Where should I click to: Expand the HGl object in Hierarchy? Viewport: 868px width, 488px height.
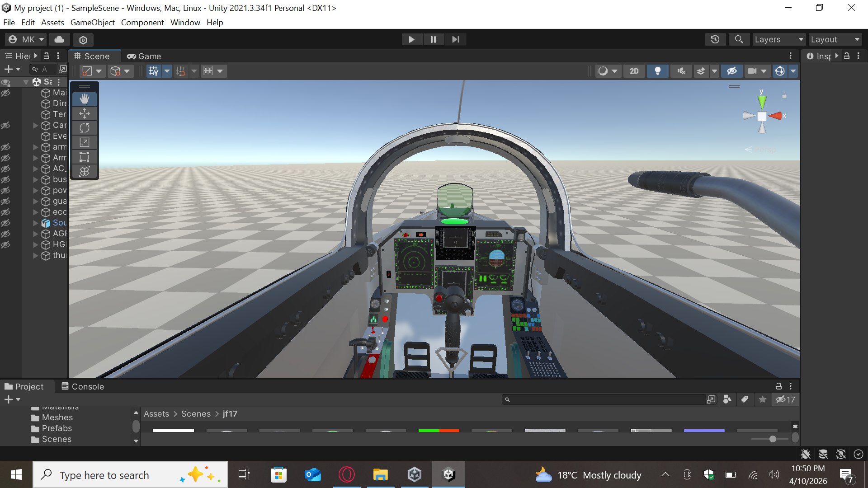[x=35, y=244]
